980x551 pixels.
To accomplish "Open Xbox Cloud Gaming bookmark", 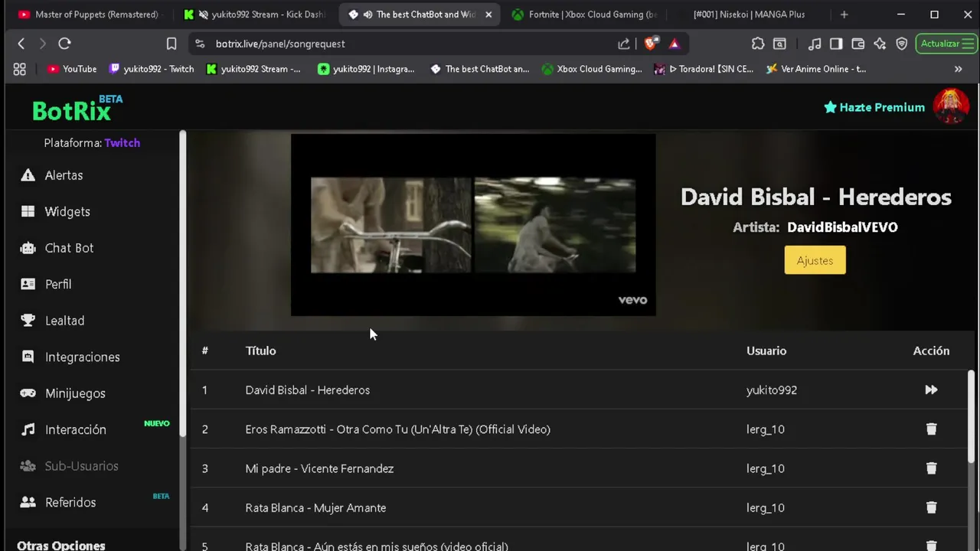I will (592, 69).
